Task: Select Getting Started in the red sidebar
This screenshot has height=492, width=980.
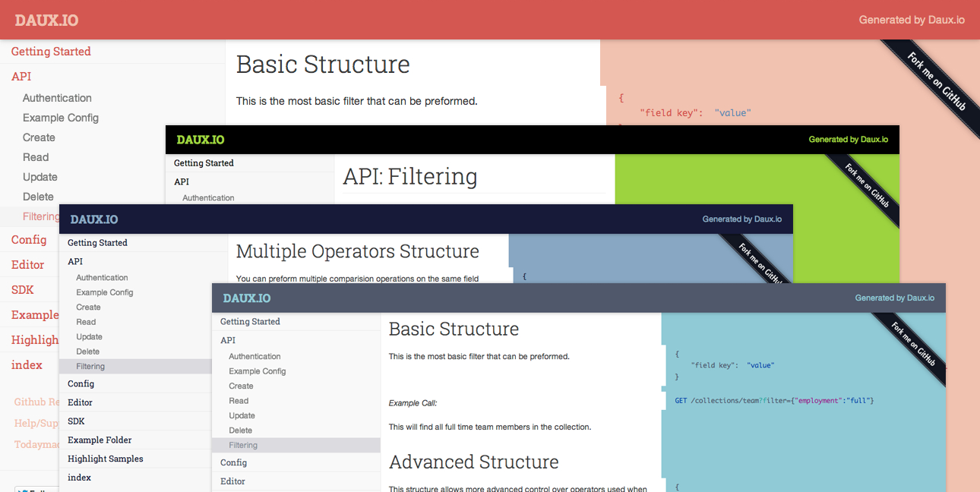Action: click(x=51, y=52)
